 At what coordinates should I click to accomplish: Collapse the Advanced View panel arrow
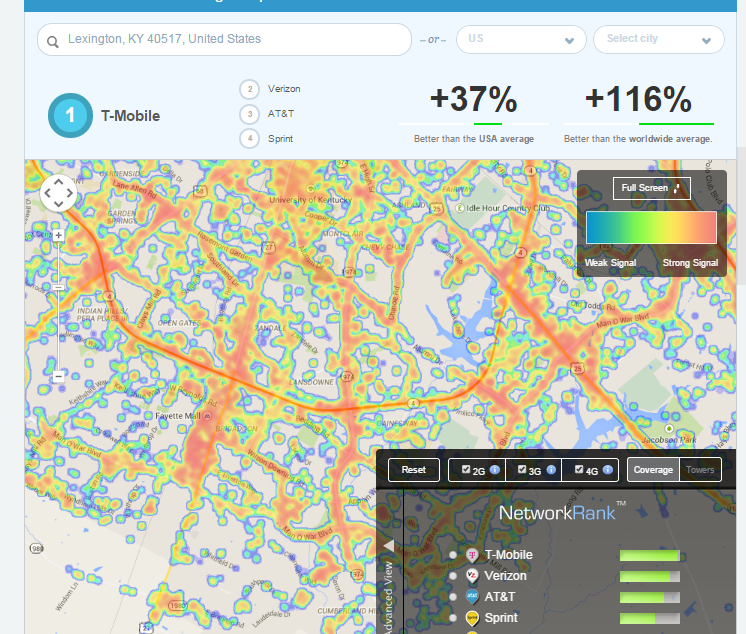(x=389, y=546)
